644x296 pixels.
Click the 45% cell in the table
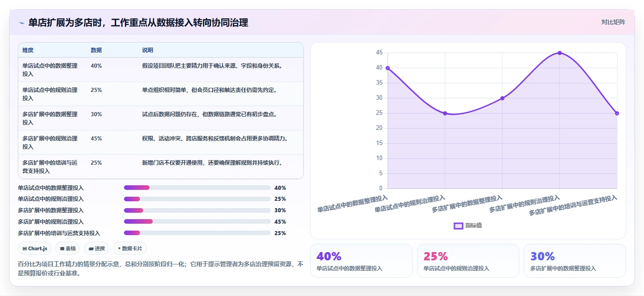point(96,138)
